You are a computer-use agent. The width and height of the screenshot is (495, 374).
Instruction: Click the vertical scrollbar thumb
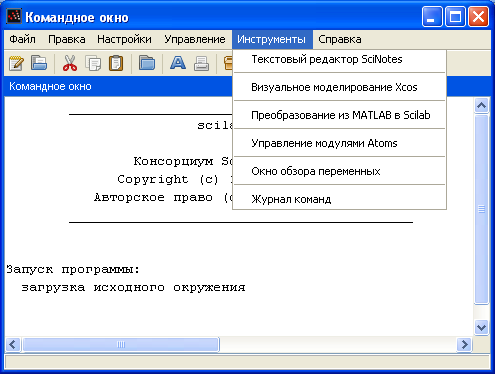pos(481,209)
